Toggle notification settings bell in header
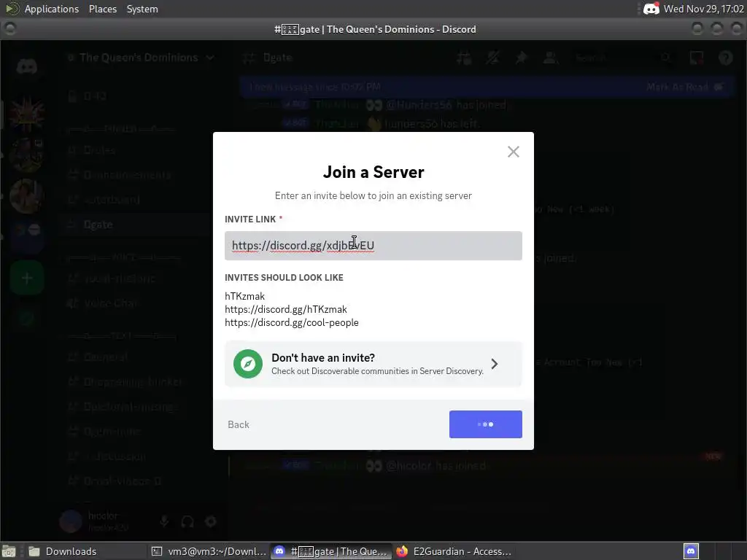747x560 pixels. point(492,58)
